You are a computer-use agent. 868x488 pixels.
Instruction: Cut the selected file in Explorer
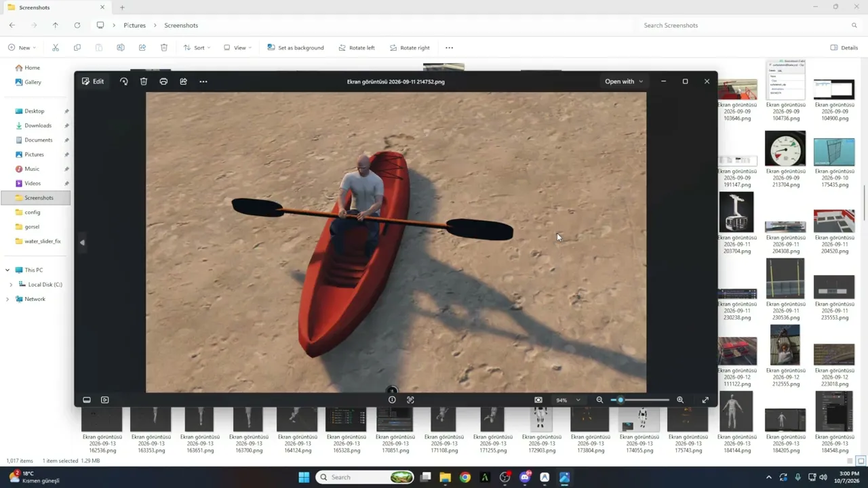pos(56,47)
